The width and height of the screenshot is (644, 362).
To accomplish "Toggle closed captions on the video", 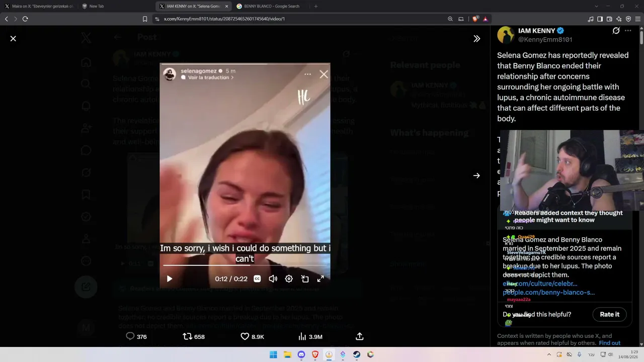I will click(x=257, y=279).
